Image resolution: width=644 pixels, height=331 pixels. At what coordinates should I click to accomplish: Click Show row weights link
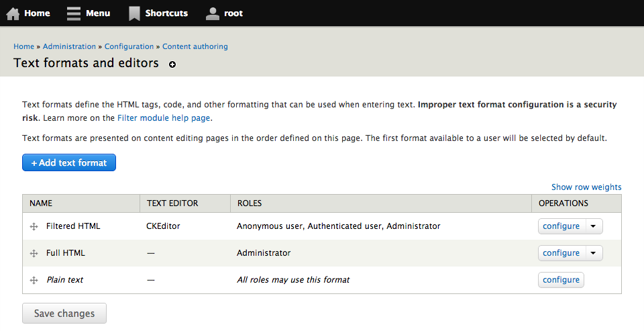(x=586, y=187)
